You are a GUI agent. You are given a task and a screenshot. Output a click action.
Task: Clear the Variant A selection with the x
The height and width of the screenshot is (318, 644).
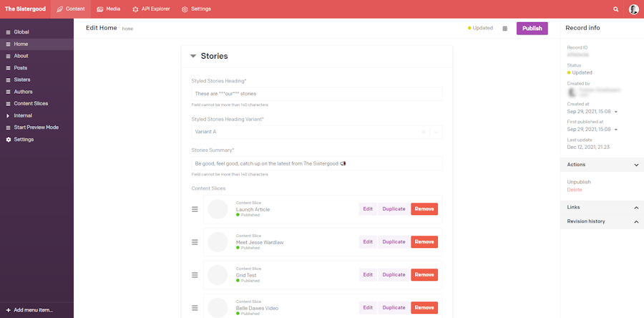point(424,132)
